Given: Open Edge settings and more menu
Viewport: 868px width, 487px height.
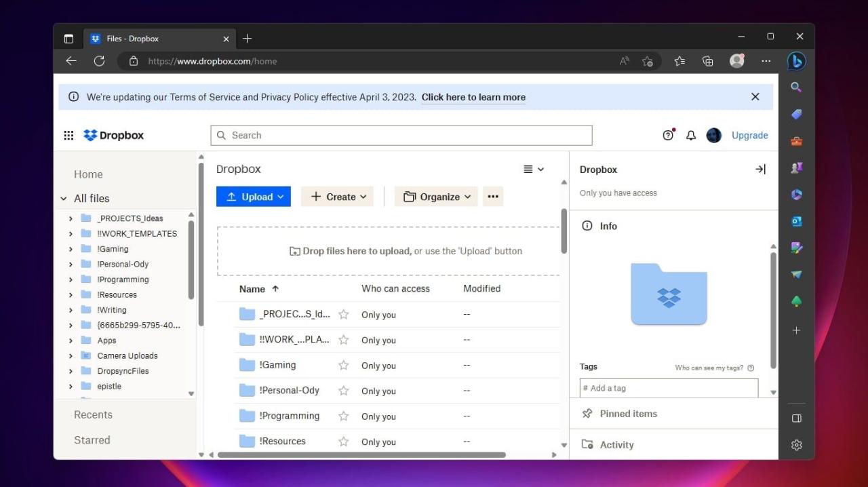Looking at the screenshot, I should [x=766, y=61].
